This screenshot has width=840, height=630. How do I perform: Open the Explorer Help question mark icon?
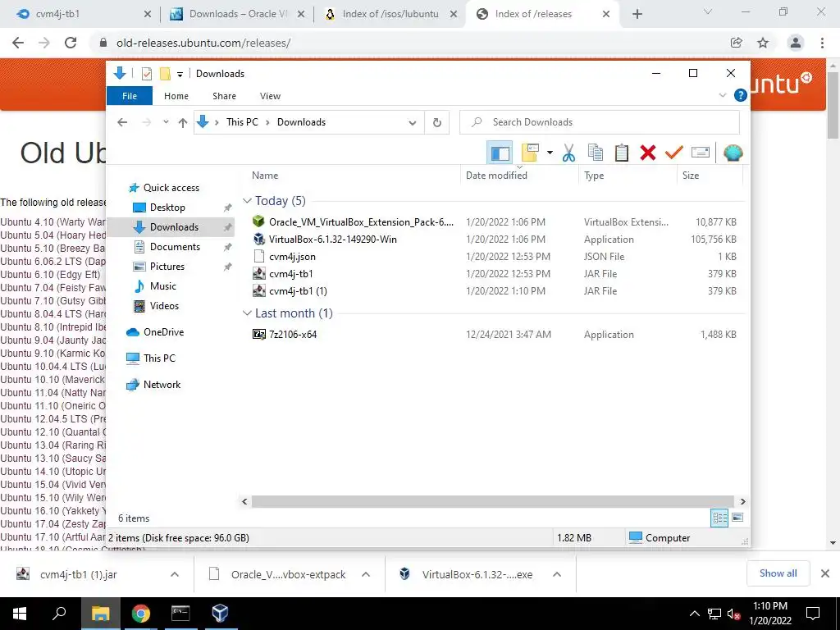click(741, 95)
